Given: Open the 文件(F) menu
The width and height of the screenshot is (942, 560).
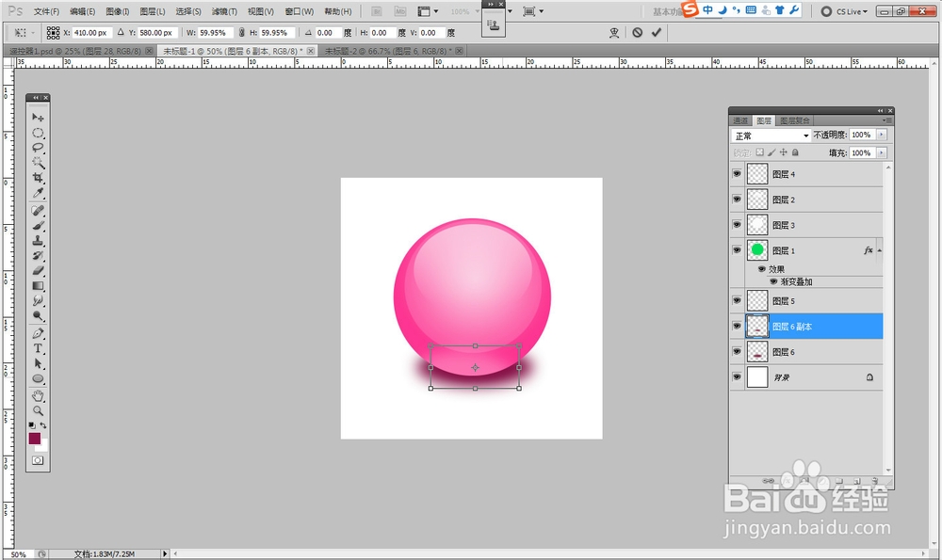Looking at the screenshot, I should coord(46,11).
